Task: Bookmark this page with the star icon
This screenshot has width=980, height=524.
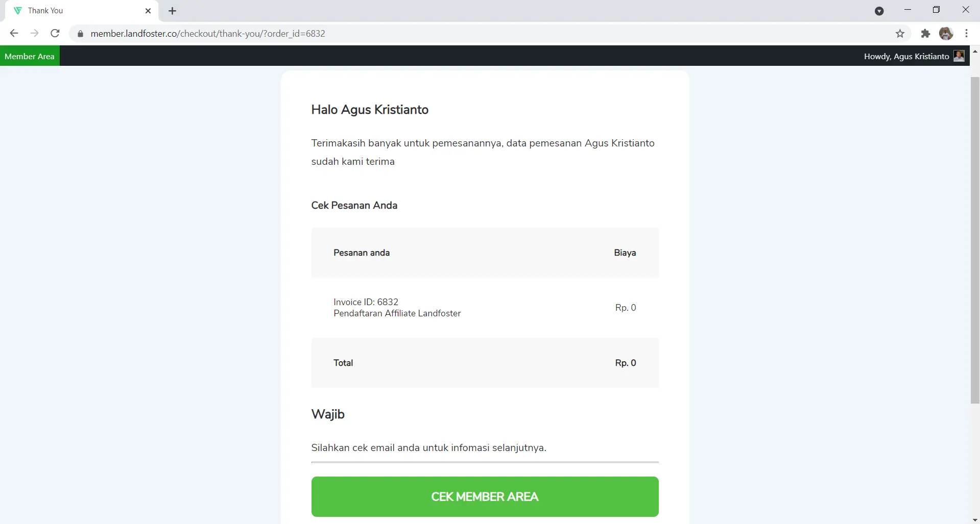Action: click(900, 34)
